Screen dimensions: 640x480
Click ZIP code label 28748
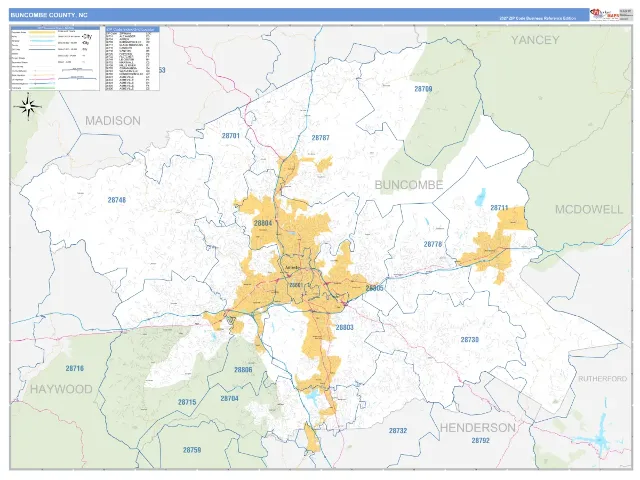point(117,200)
